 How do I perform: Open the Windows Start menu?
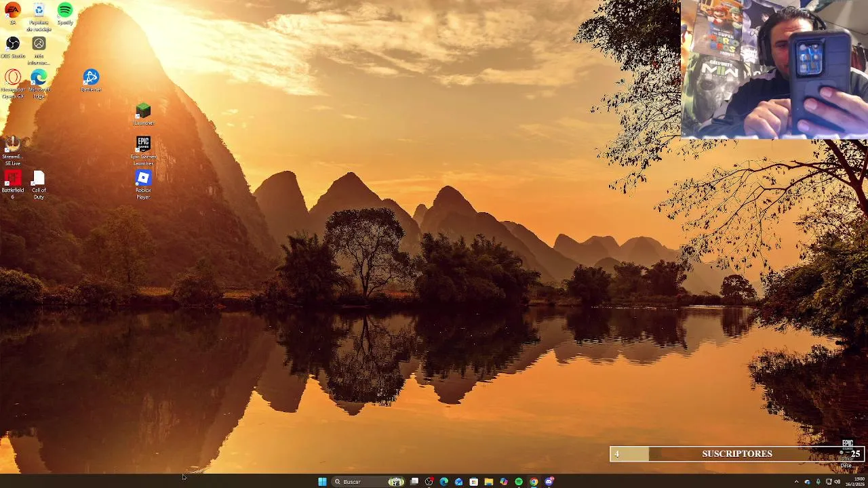coord(322,482)
